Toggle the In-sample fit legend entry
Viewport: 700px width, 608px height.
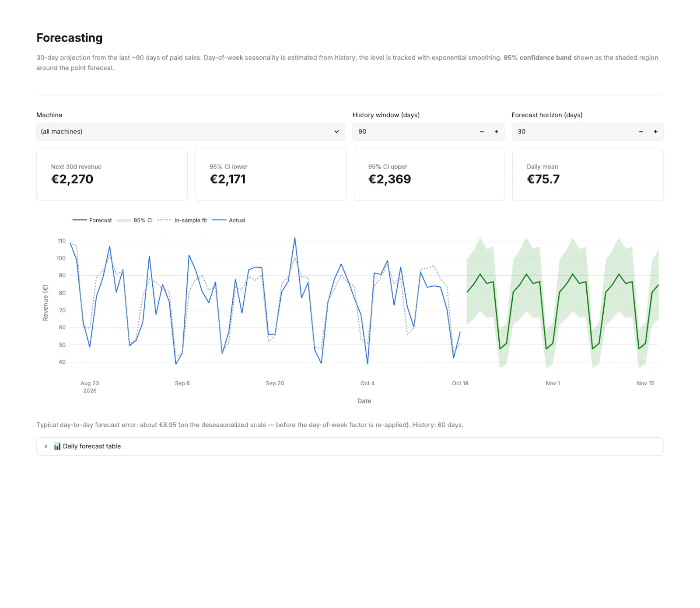pos(182,220)
